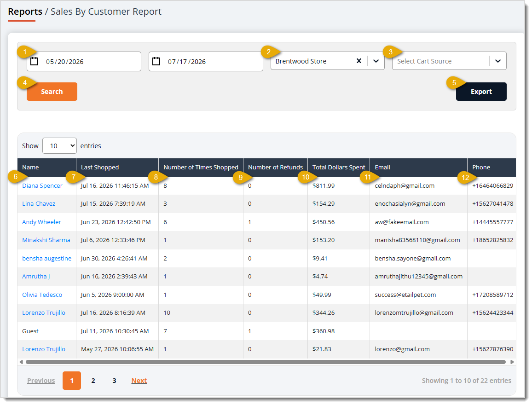The height and width of the screenshot is (405, 532).
Task: Open customer Andy Wheeler
Action: (42, 222)
